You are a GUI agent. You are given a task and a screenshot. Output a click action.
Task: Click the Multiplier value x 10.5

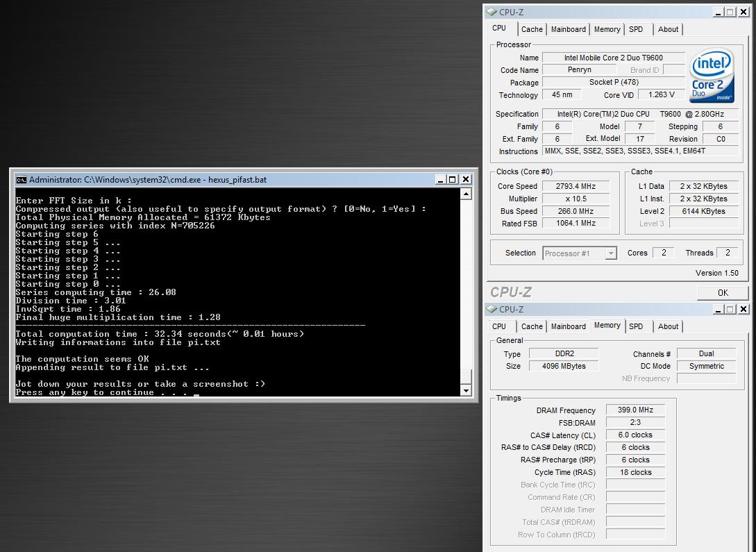click(576, 199)
